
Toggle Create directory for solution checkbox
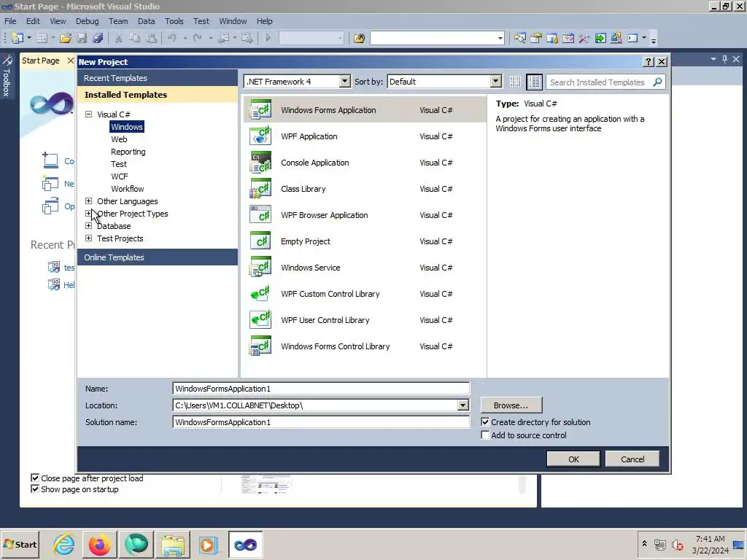pos(485,422)
